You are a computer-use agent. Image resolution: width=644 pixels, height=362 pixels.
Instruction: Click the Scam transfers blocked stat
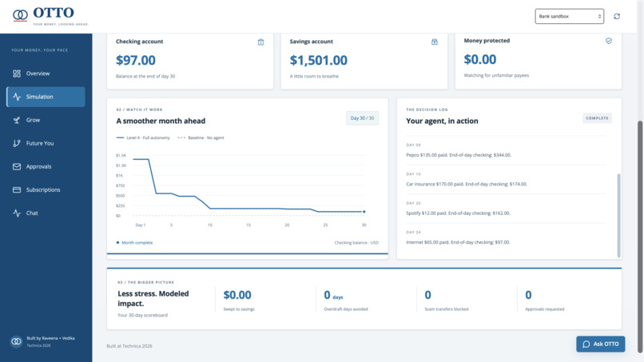447,300
